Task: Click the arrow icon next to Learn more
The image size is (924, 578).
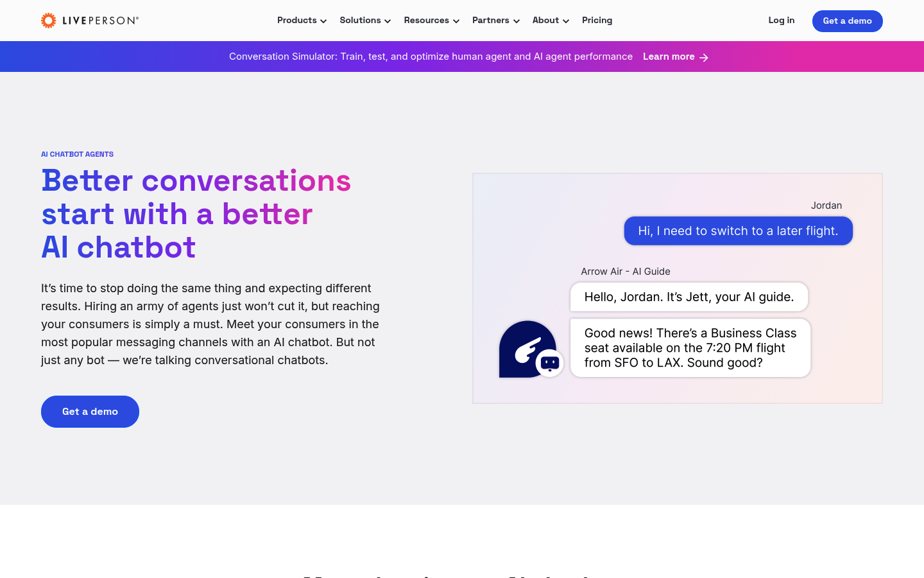Action: [704, 57]
